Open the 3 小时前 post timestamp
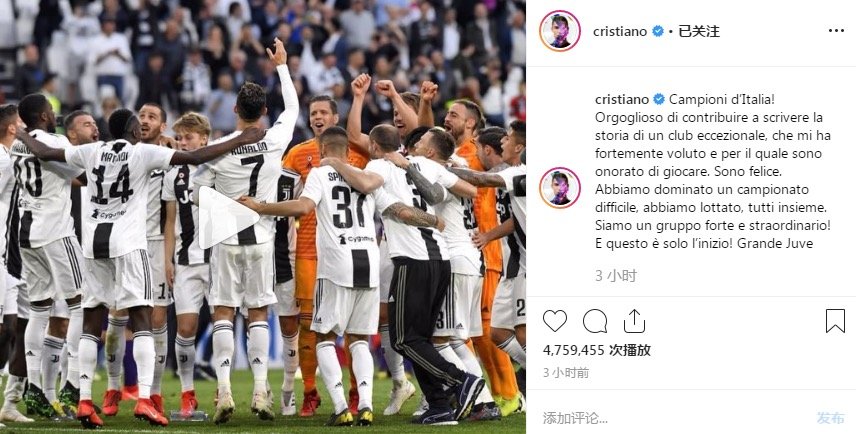 566,373
